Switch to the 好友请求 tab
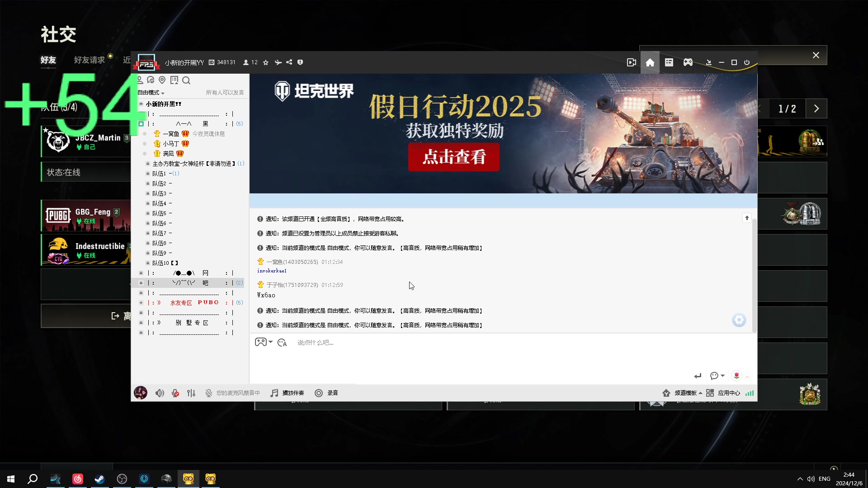 pyautogui.click(x=89, y=60)
